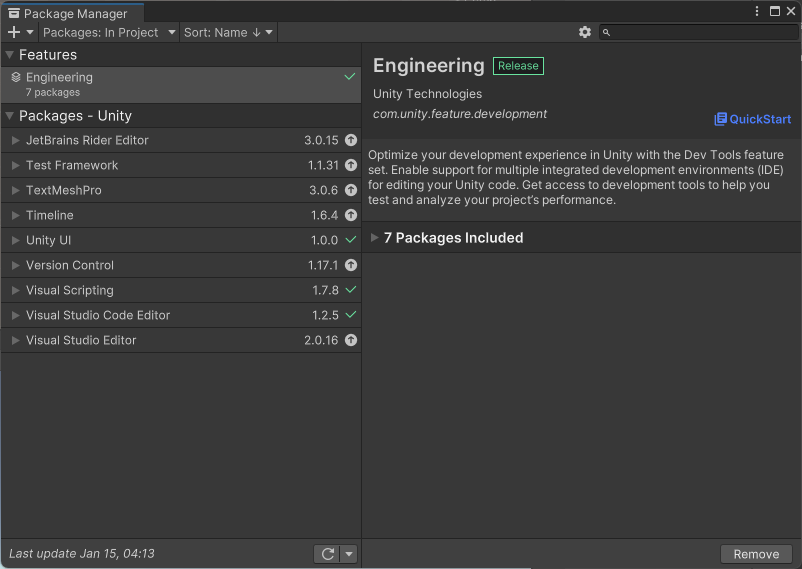Click the Engineering layered feature icon

[x=16, y=77]
